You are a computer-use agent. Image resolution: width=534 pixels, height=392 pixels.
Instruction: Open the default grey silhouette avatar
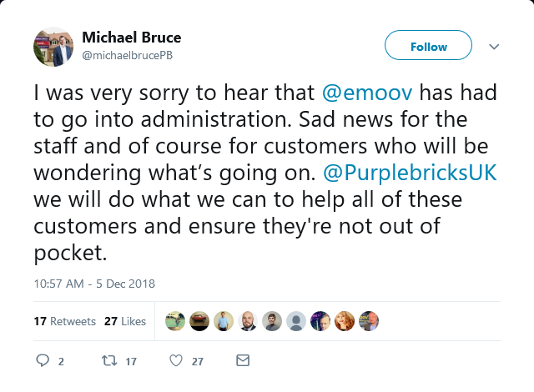click(296, 321)
